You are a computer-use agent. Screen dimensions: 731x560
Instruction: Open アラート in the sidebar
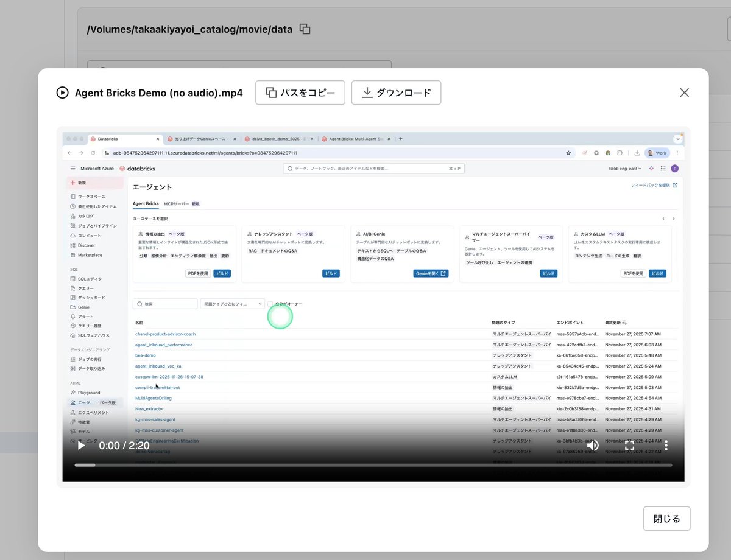pos(82,317)
